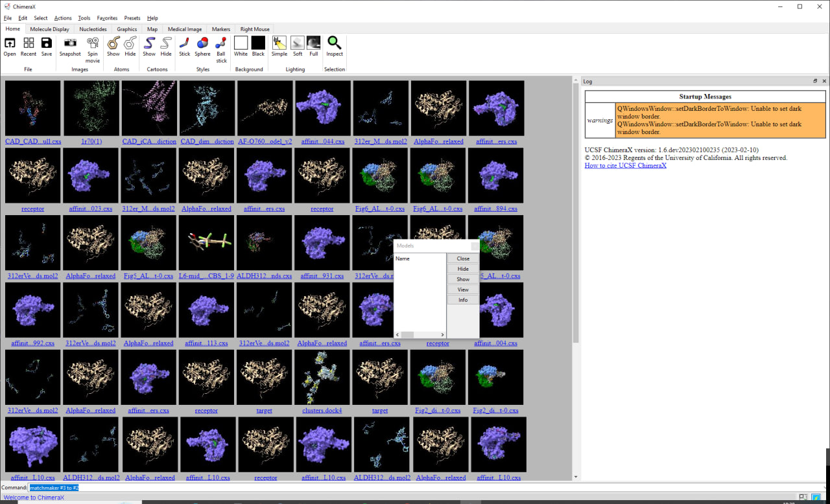
Task: Switch to the Right Mouse tab
Action: (255, 29)
